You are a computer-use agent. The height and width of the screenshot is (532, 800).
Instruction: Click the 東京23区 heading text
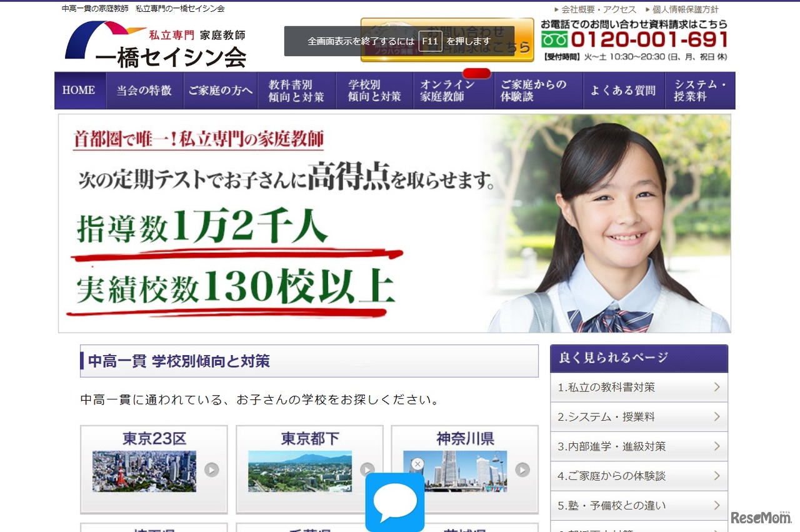154,439
